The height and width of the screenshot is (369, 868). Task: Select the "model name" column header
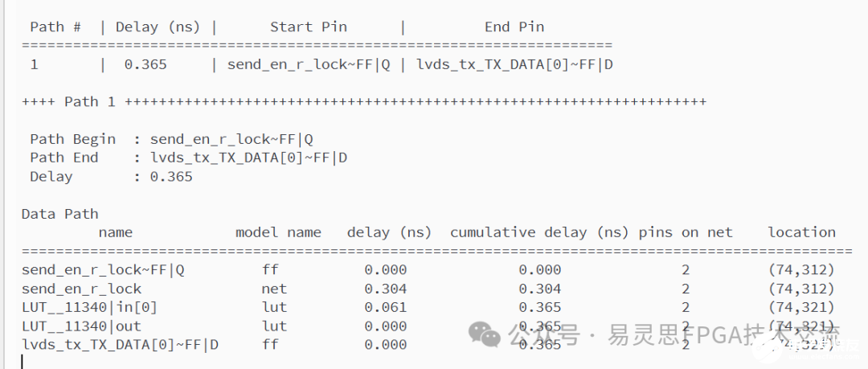point(278,232)
